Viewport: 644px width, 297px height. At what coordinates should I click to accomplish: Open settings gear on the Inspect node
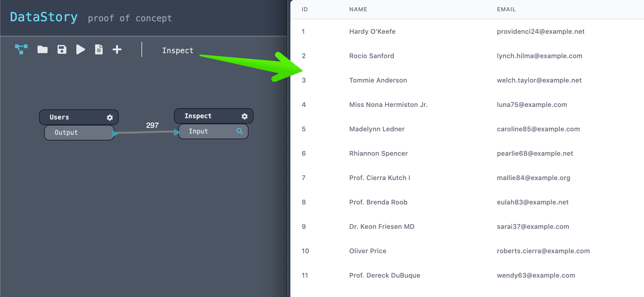click(x=245, y=116)
